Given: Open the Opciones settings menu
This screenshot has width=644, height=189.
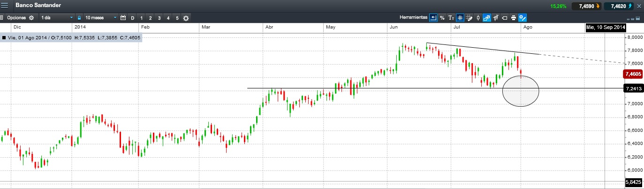Looking at the screenshot, I should click(x=19, y=18).
